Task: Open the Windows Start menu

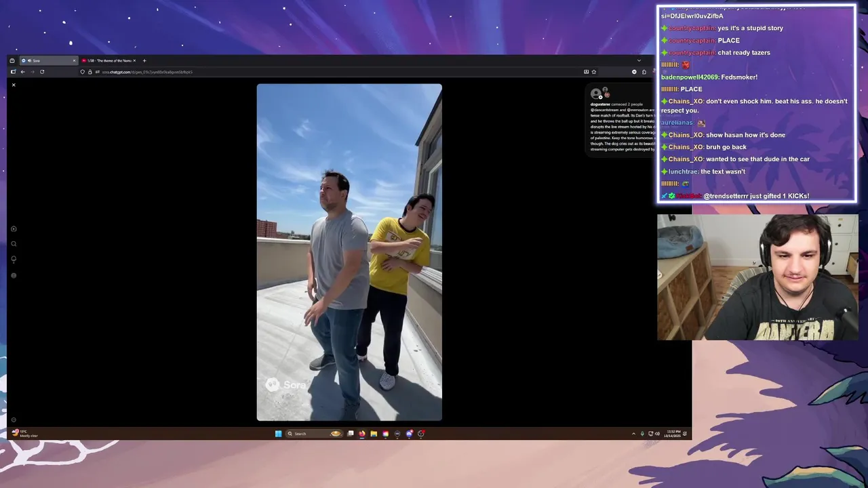Action: click(278, 434)
